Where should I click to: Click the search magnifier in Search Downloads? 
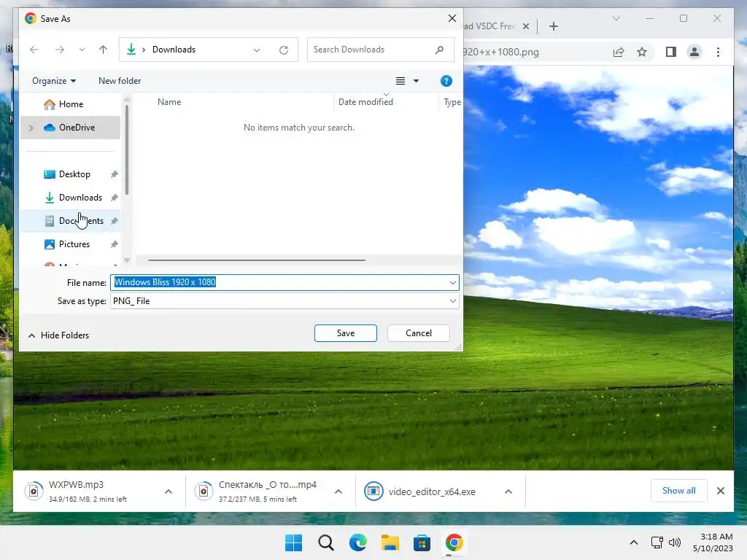coord(439,50)
